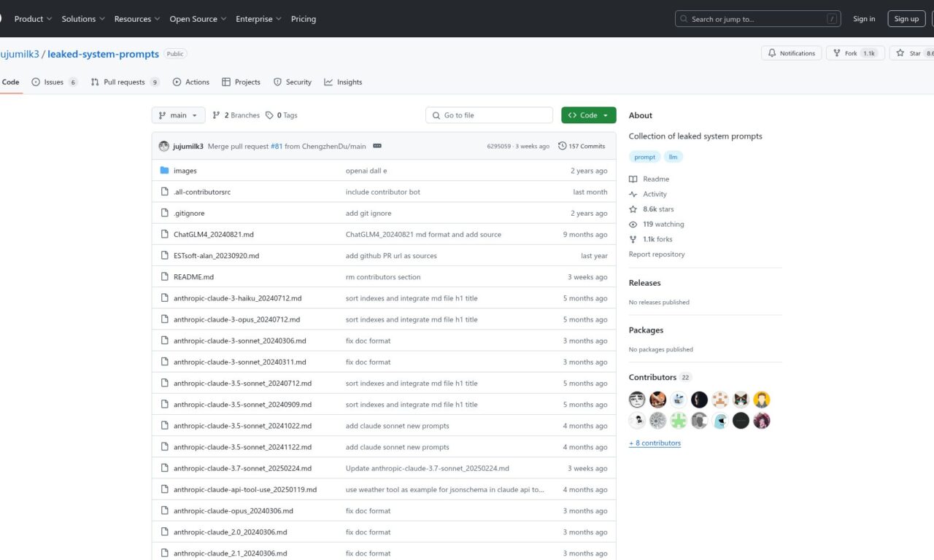Open the Pricing page
The height and width of the screenshot is (560, 934).
click(304, 19)
